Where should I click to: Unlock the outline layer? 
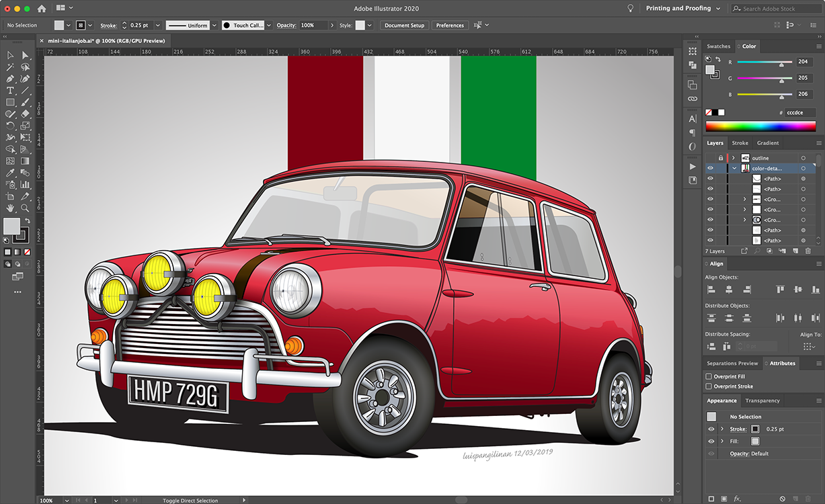(x=721, y=158)
